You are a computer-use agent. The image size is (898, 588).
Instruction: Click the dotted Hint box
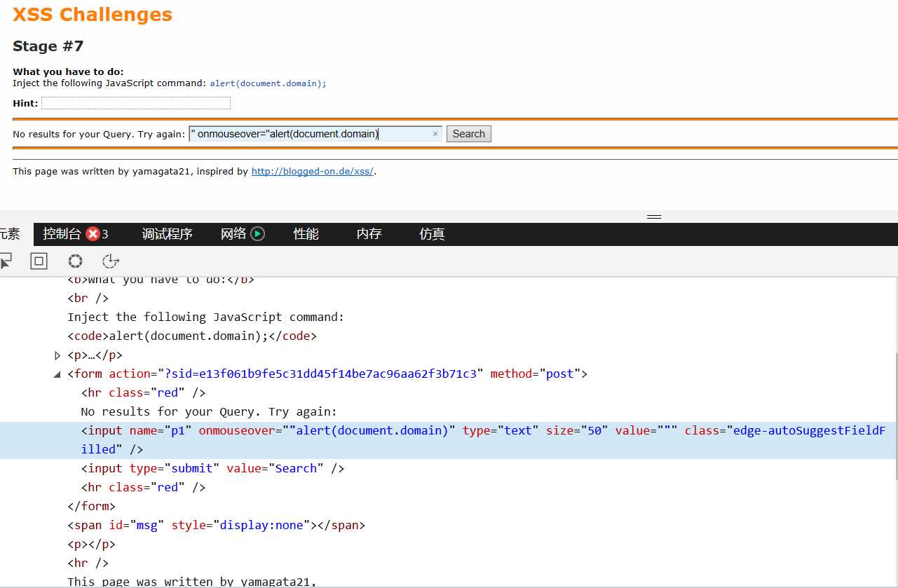pos(136,103)
